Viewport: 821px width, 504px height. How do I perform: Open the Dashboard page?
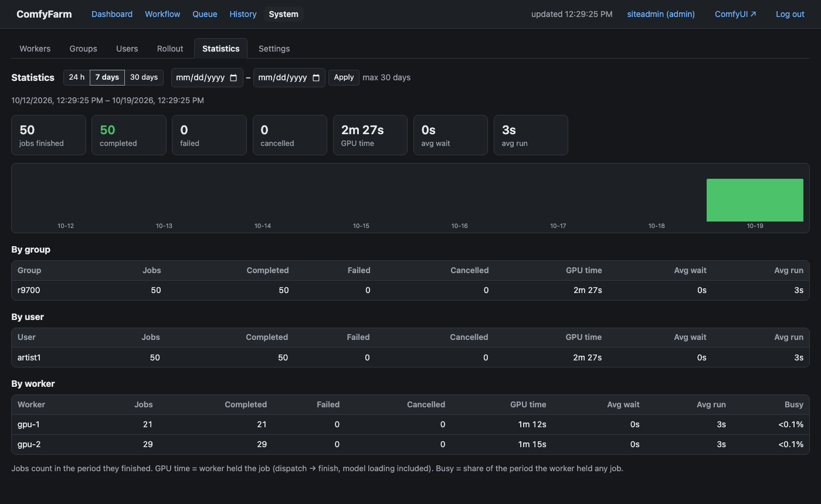(x=112, y=14)
